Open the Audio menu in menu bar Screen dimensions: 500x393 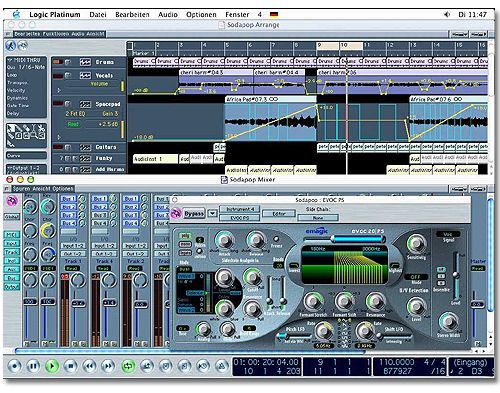[168, 14]
